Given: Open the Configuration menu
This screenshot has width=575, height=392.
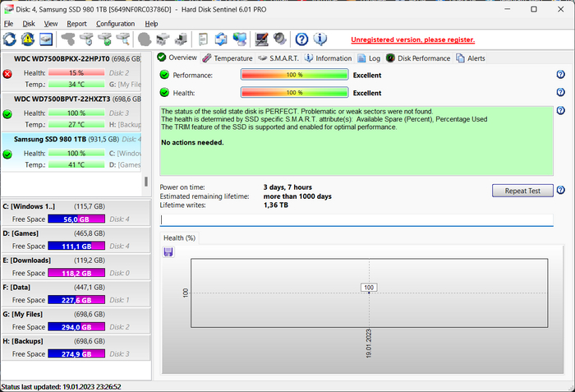Looking at the screenshot, I should pyautogui.click(x=116, y=24).
